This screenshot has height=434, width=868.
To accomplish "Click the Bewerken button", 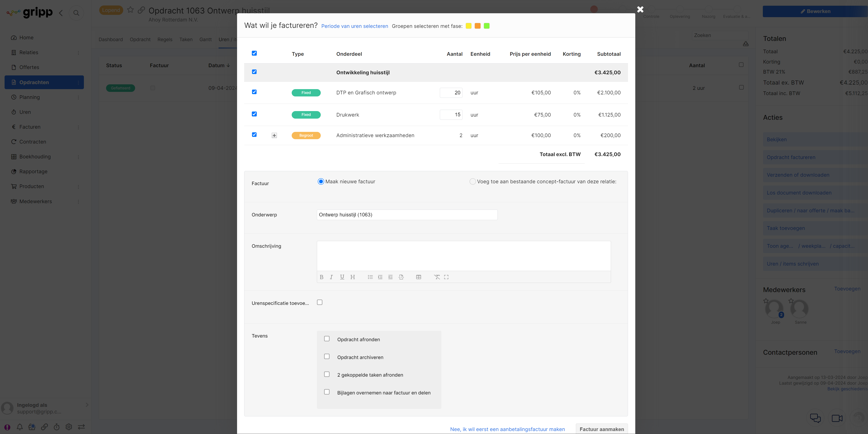I will [x=815, y=11].
